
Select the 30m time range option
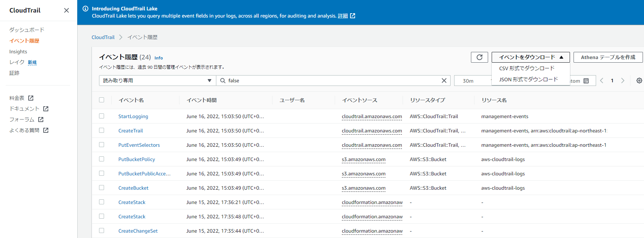(x=468, y=81)
